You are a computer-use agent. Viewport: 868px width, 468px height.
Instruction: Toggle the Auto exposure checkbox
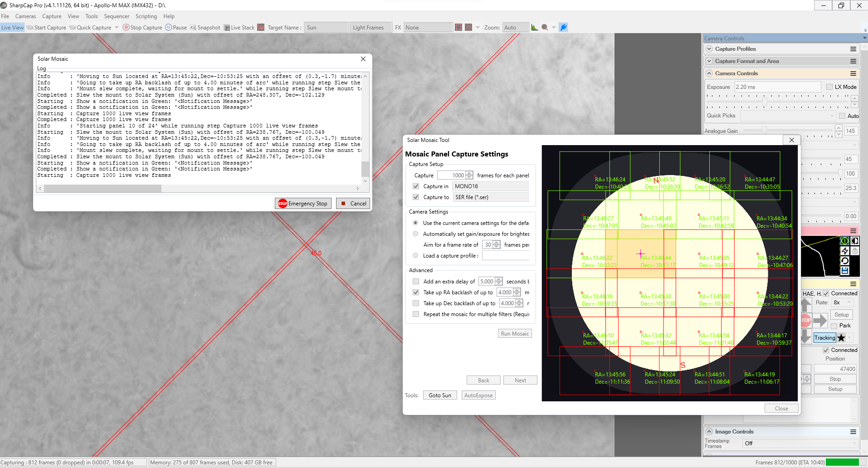point(842,116)
